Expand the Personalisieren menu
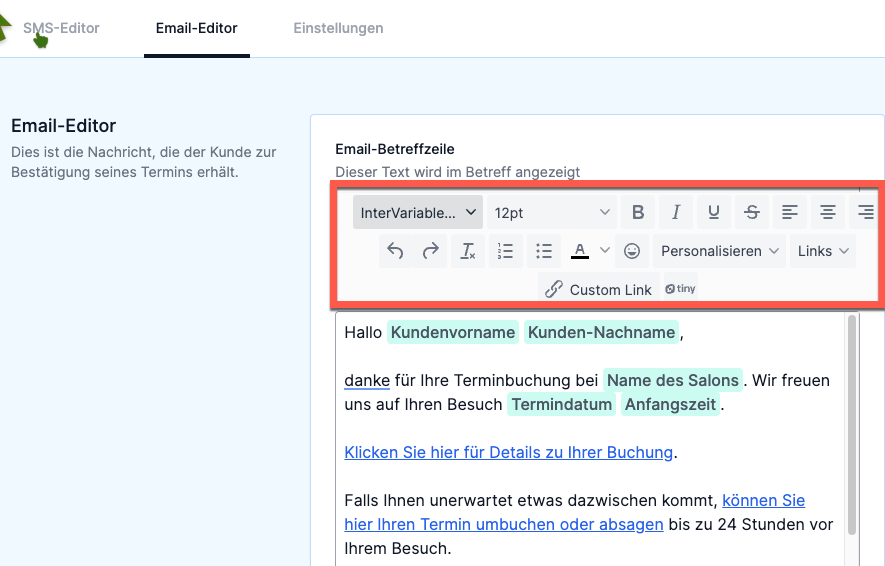This screenshot has height=566, width=885. pyautogui.click(x=720, y=251)
